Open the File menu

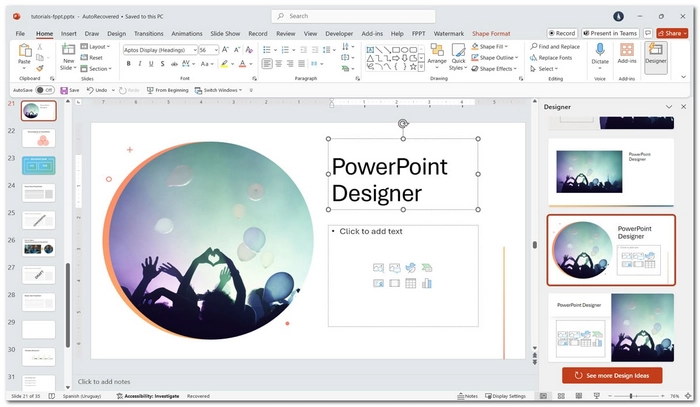(x=20, y=33)
